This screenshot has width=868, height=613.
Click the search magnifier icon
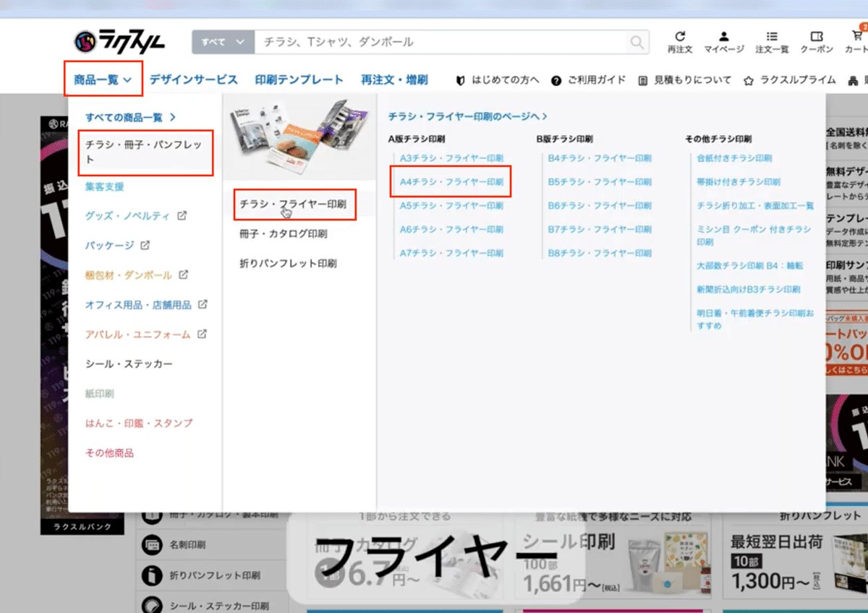(x=636, y=43)
